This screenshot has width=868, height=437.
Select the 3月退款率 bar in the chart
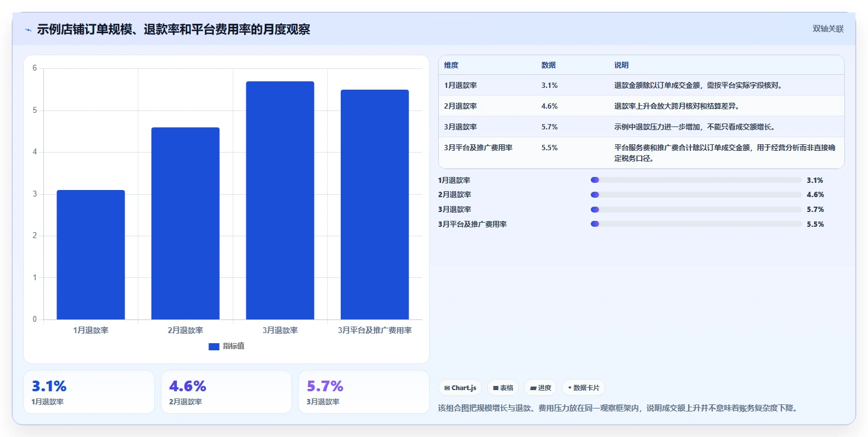(x=280, y=201)
